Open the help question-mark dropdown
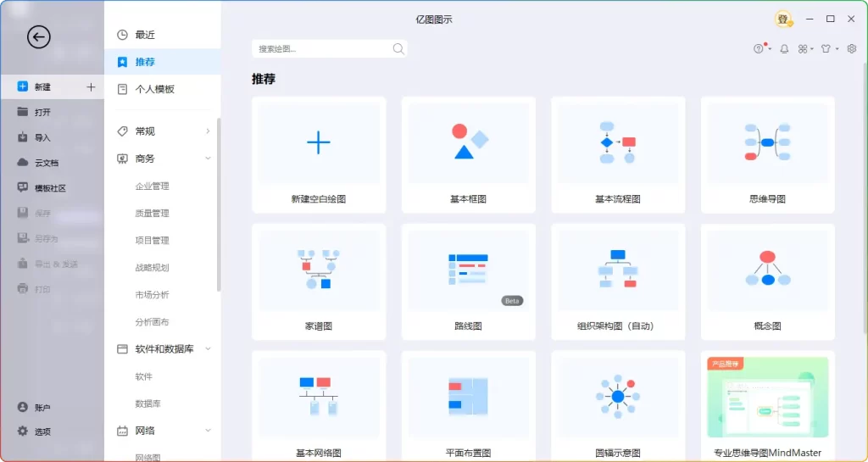This screenshot has height=462, width=868. (x=762, y=48)
